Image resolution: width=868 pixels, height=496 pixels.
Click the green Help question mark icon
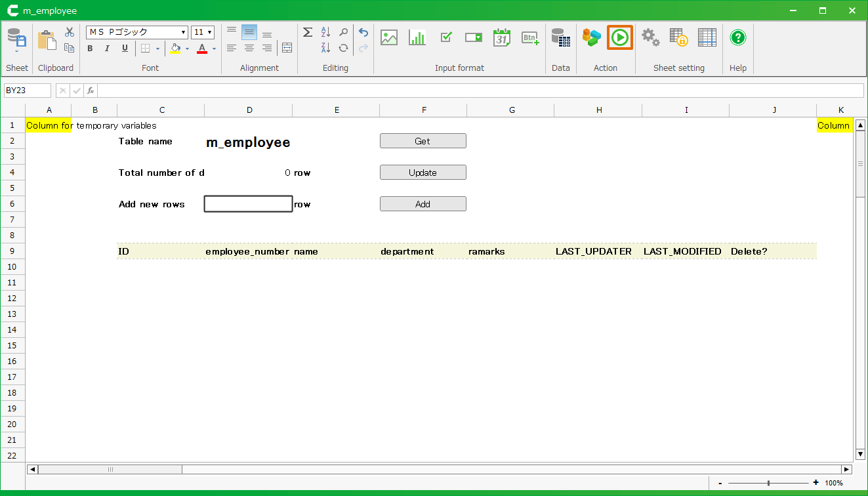tap(738, 37)
